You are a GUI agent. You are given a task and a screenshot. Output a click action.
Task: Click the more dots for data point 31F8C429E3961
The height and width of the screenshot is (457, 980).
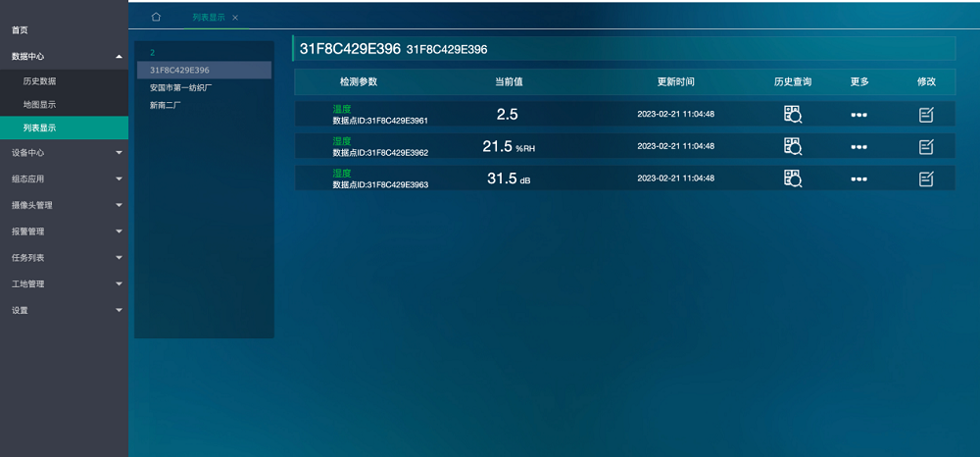point(858,115)
